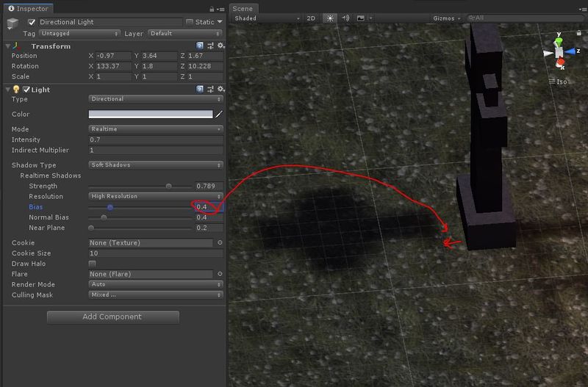This screenshot has height=387, width=588.
Task: Click the Intensity value field
Action: point(156,140)
